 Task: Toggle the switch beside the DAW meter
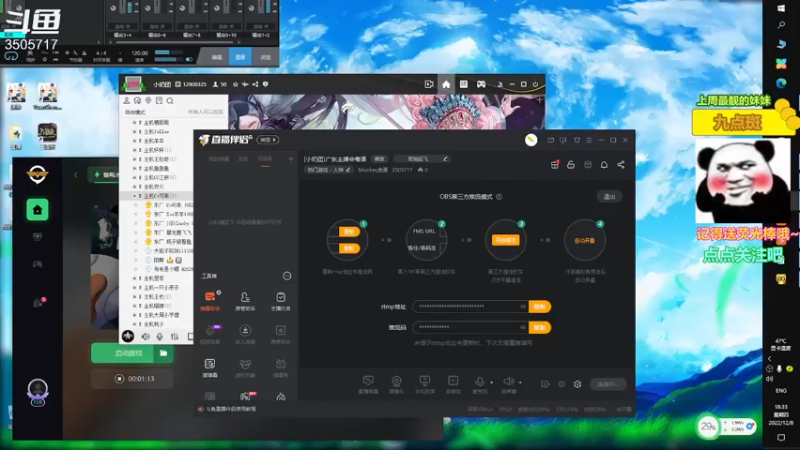[189, 59]
